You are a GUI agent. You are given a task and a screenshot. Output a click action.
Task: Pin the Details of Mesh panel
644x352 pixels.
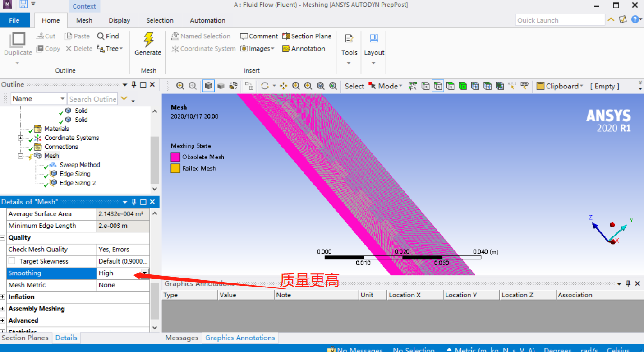point(134,202)
